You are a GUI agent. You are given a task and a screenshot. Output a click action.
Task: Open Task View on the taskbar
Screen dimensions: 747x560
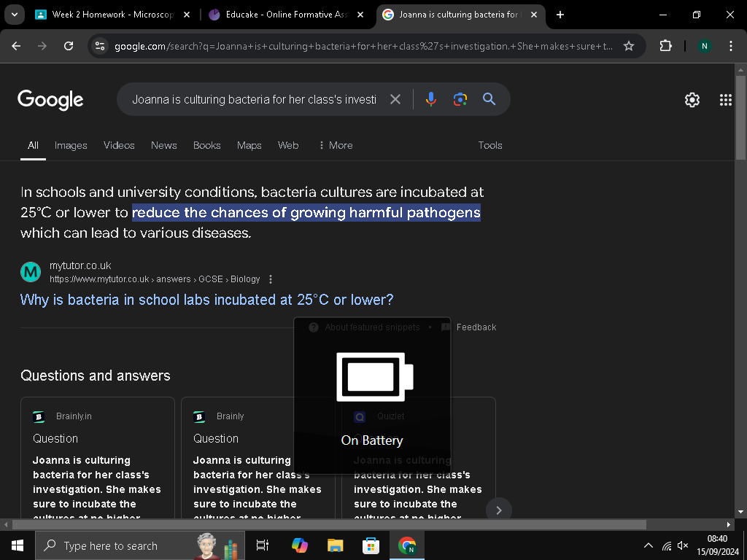point(263,545)
